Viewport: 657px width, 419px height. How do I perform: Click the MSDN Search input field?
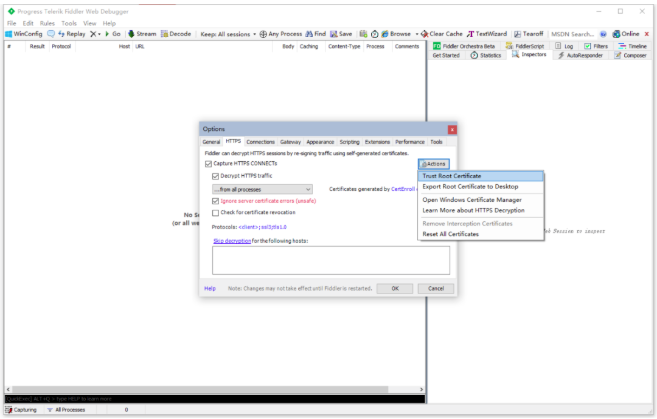click(x=573, y=34)
